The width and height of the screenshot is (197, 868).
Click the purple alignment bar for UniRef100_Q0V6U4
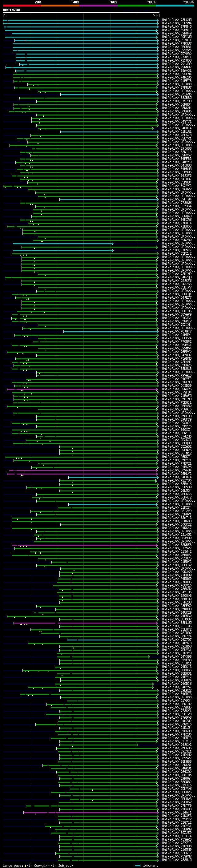[83, 470]
